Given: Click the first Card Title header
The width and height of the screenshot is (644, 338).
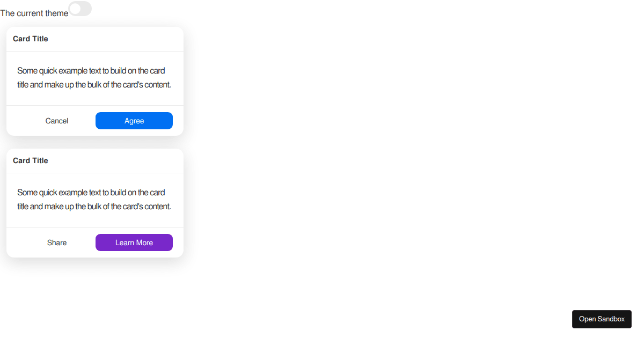Looking at the screenshot, I should pyautogui.click(x=30, y=38).
